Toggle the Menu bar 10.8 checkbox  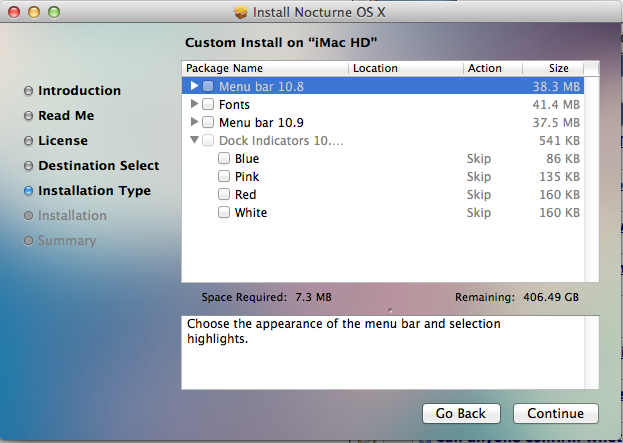[x=208, y=86]
